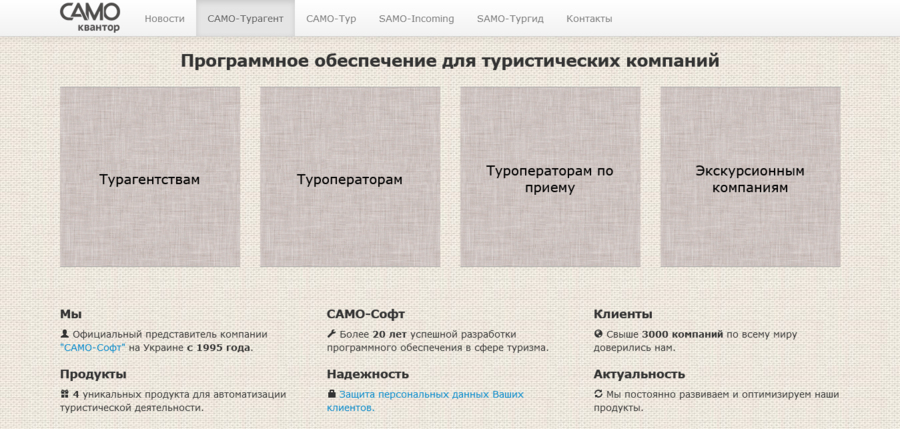Click the САМО-Софт section heading
The image size is (900, 429).
pos(366,314)
